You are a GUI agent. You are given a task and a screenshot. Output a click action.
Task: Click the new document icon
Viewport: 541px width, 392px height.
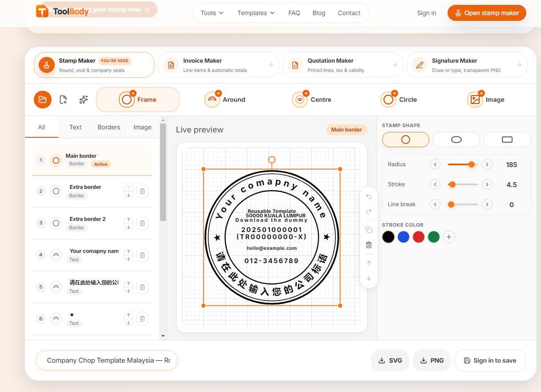(63, 100)
